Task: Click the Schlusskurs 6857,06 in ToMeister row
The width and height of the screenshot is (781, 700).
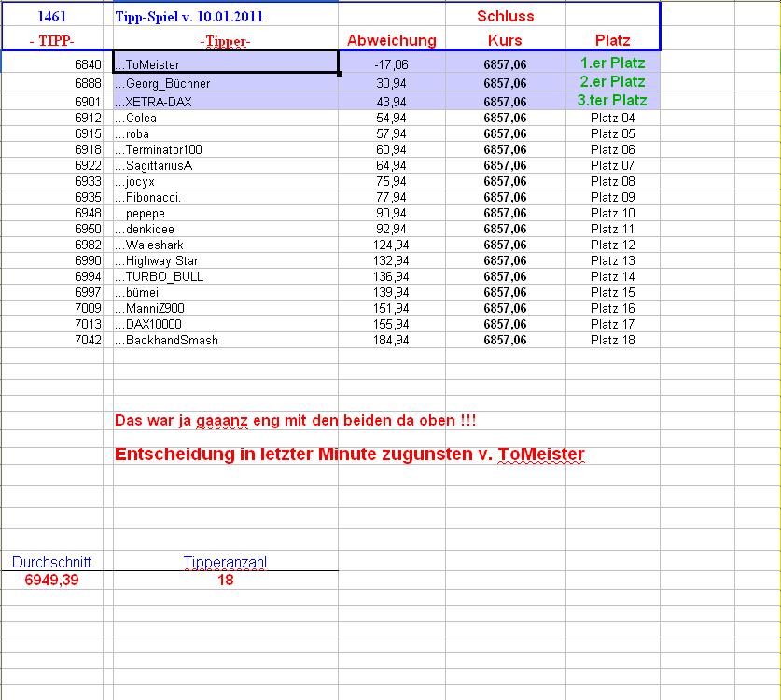Action: 505,64
